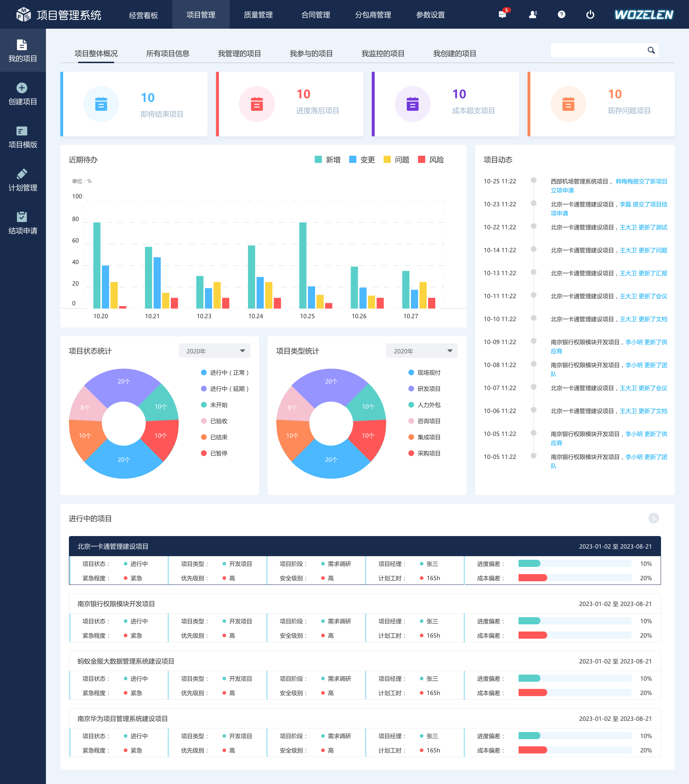Toggle 已验收 legend item
This screenshot has width=689, height=784.
coord(215,421)
